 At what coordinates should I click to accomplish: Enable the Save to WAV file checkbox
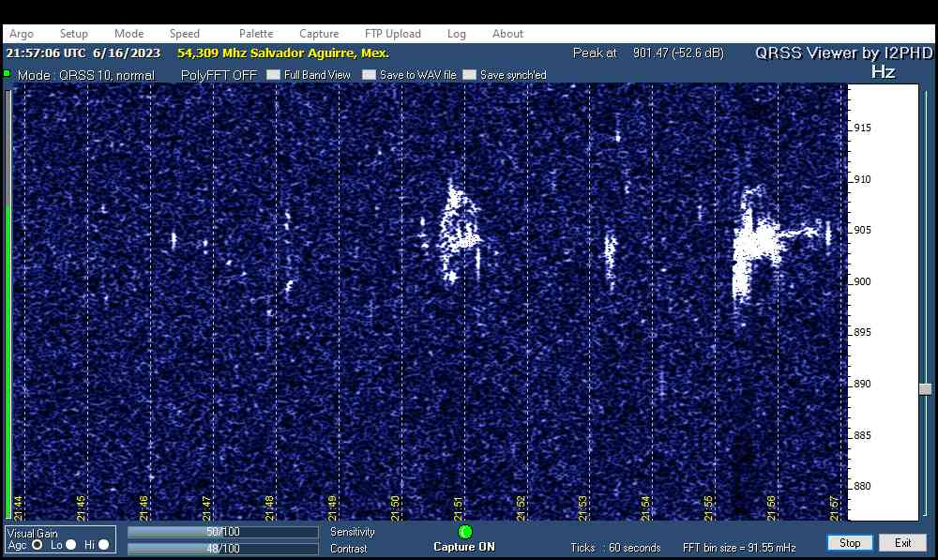tap(369, 75)
